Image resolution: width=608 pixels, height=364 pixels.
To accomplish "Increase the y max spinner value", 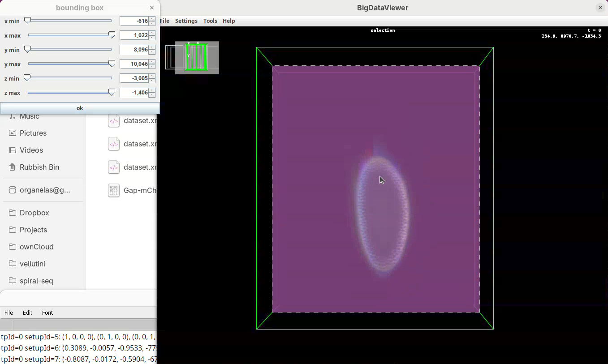I will coord(152,62).
